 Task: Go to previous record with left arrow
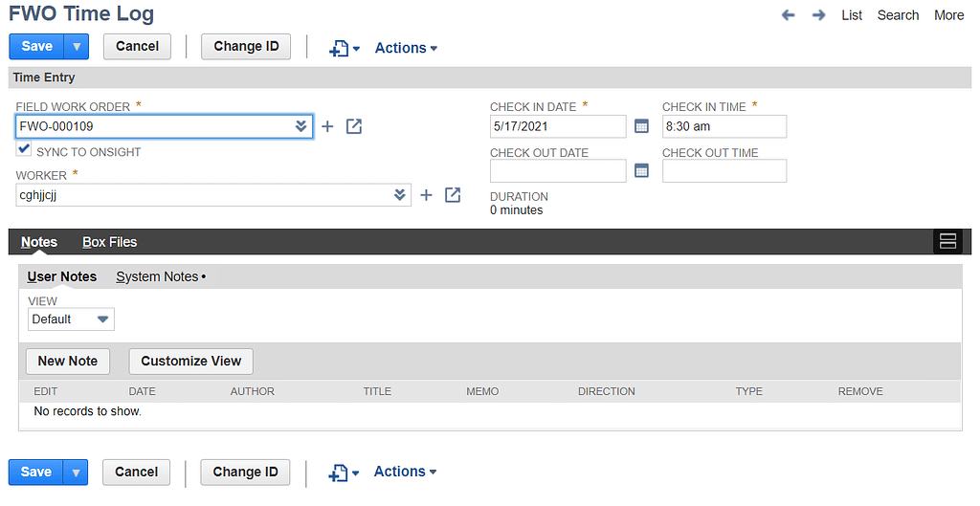pos(789,15)
